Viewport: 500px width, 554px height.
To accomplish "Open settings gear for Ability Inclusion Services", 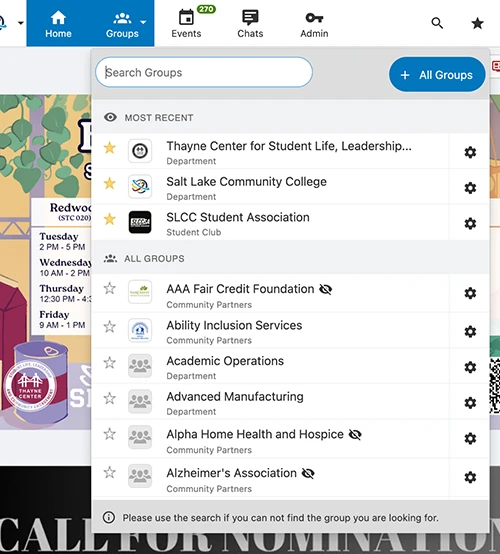I will (x=470, y=331).
